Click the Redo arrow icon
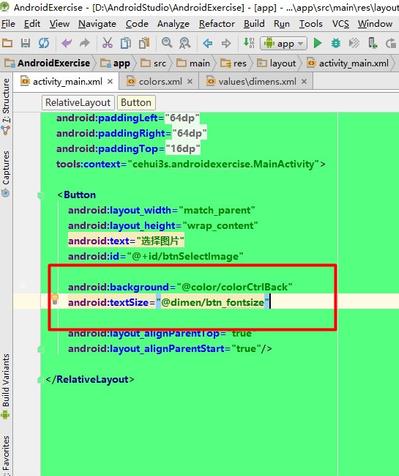 pos(85,43)
